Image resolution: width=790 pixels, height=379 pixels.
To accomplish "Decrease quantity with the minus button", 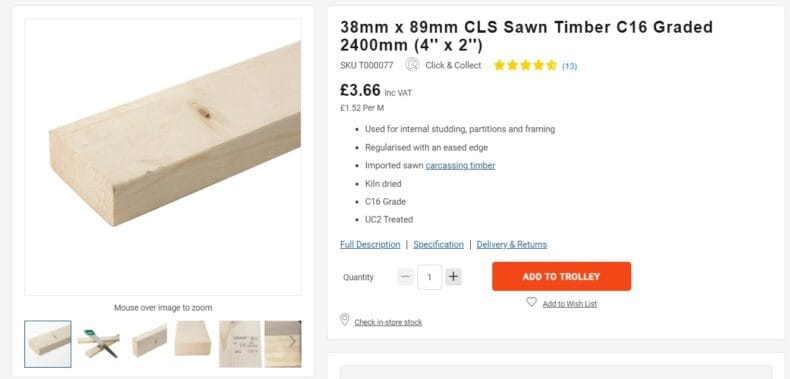I will 405,277.
